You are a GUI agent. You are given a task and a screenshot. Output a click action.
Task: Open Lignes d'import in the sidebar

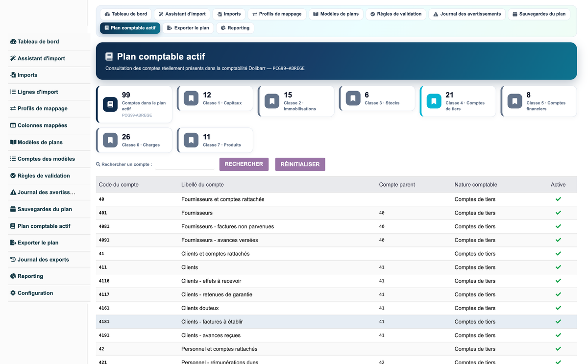pos(38,92)
